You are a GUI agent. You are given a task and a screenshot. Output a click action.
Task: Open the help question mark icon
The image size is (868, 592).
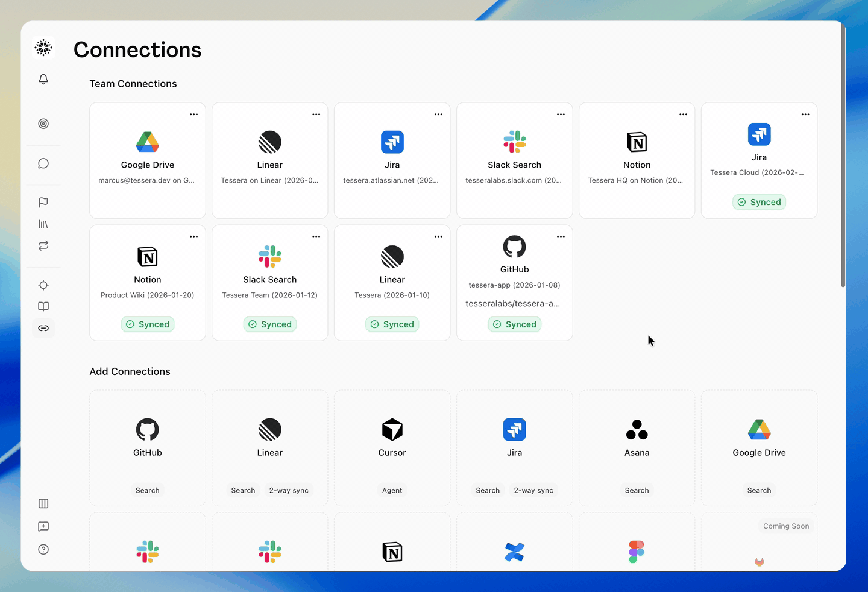pos(43,549)
